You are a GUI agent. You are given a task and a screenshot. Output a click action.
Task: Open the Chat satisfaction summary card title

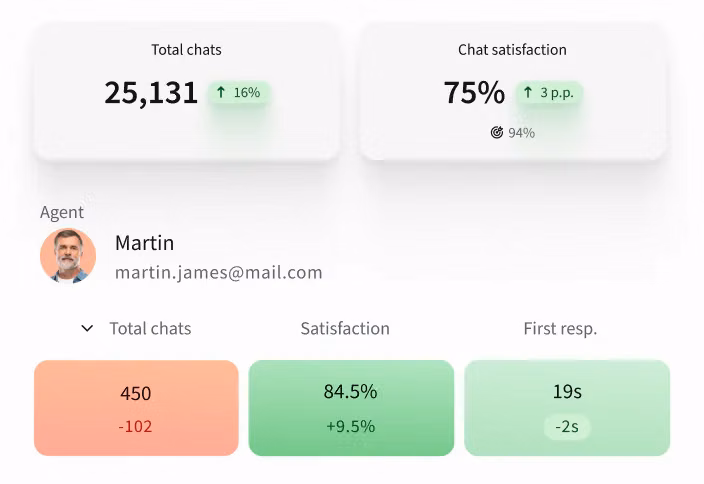pos(512,49)
